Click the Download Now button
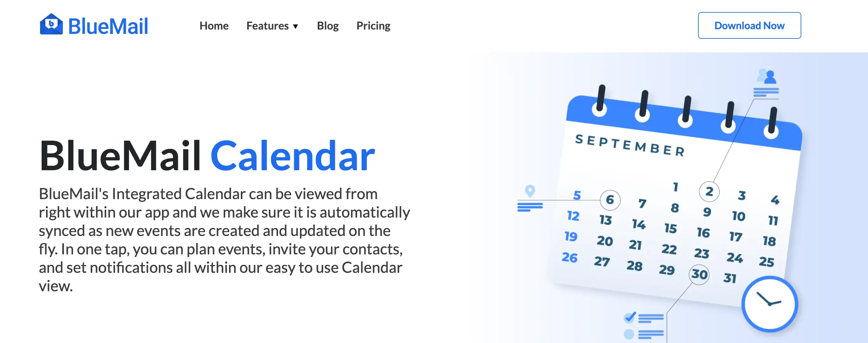Viewport: 868px width, 343px height. [x=749, y=25]
